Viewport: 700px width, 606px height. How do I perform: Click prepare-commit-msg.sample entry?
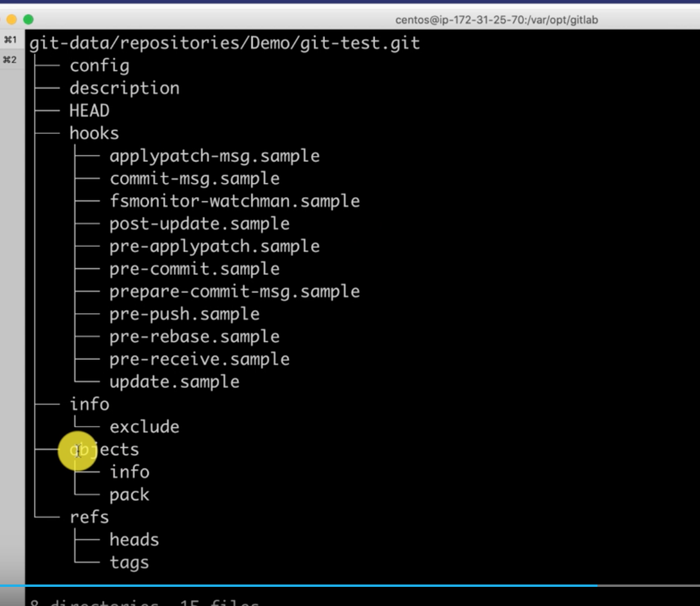point(235,292)
